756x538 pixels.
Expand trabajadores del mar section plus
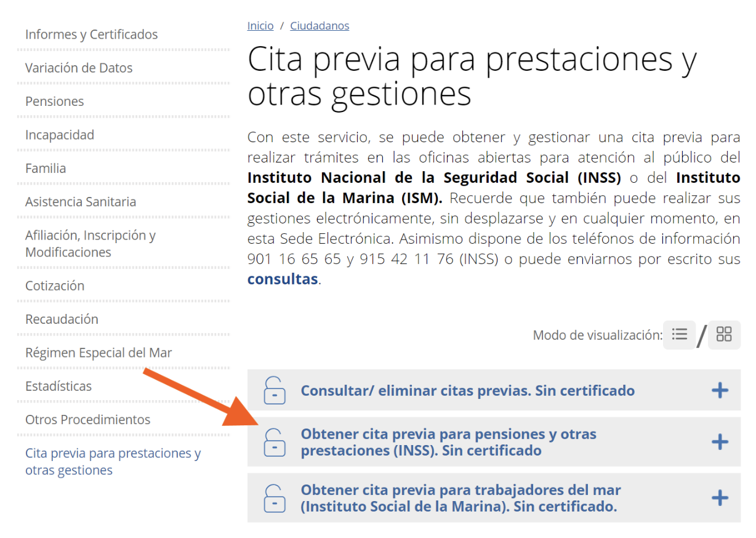(720, 498)
